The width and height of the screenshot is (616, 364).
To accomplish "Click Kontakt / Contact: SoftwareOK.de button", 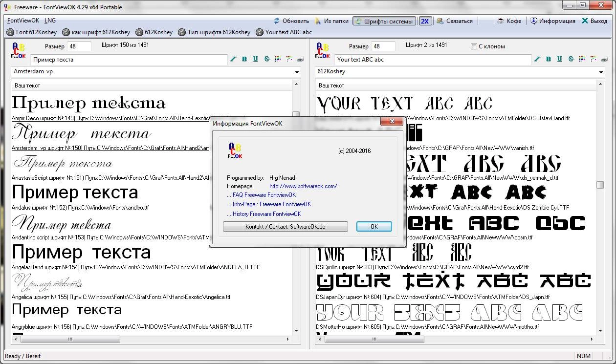I will click(286, 227).
